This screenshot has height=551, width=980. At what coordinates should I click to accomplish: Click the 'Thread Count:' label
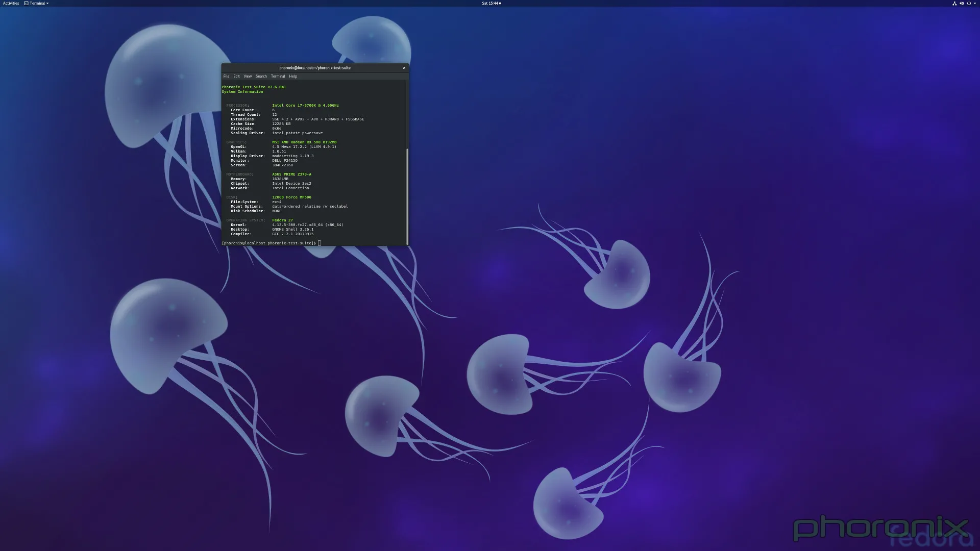pyautogui.click(x=246, y=115)
